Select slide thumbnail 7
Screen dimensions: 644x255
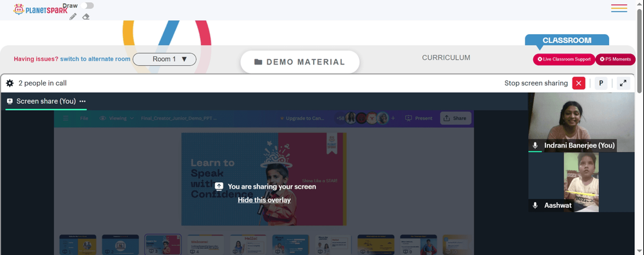333,245
